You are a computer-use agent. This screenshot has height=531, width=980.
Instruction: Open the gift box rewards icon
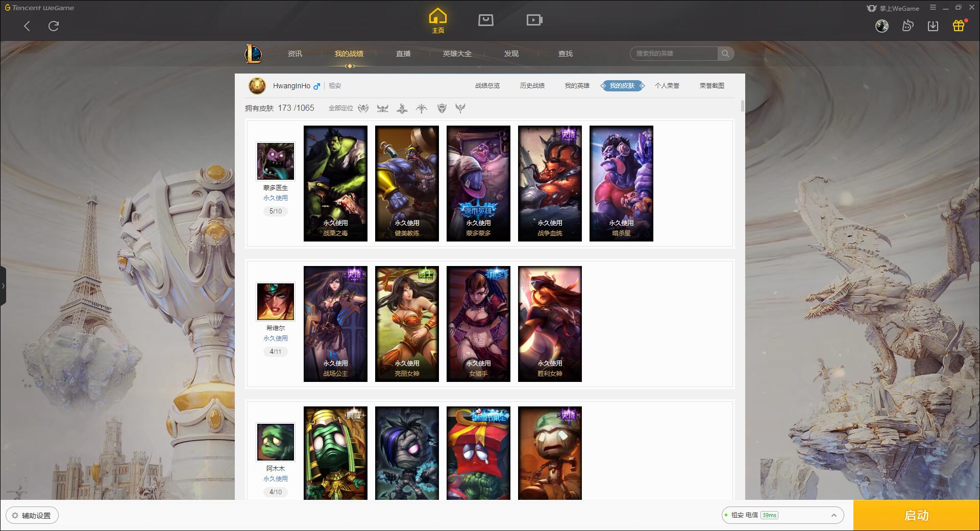pyautogui.click(x=959, y=26)
